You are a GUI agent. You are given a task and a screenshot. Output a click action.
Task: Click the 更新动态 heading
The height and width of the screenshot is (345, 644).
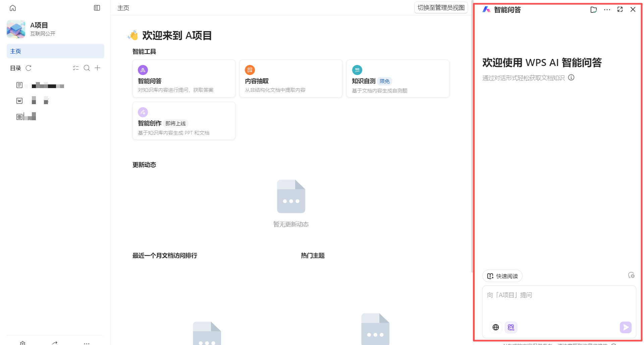coord(144,165)
